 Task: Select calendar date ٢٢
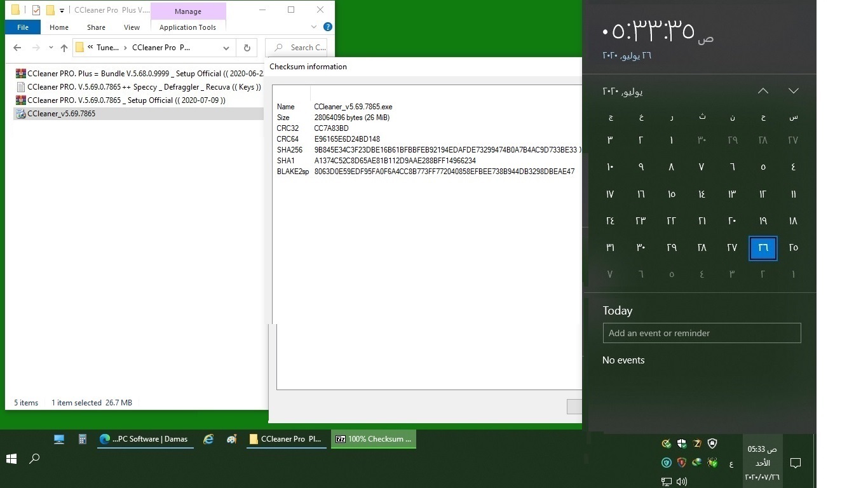click(672, 221)
